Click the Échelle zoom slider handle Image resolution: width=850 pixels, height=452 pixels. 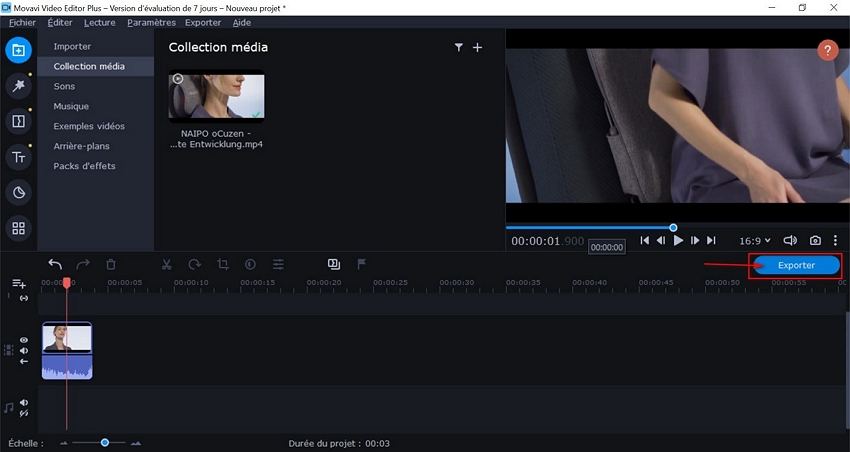point(105,443)
